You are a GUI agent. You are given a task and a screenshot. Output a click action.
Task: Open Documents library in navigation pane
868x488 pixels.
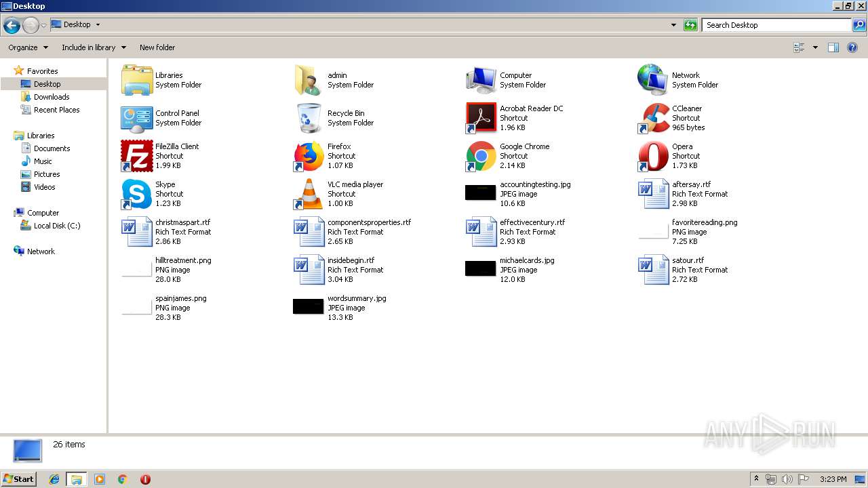pyautogui.click(x=45, y=148)
